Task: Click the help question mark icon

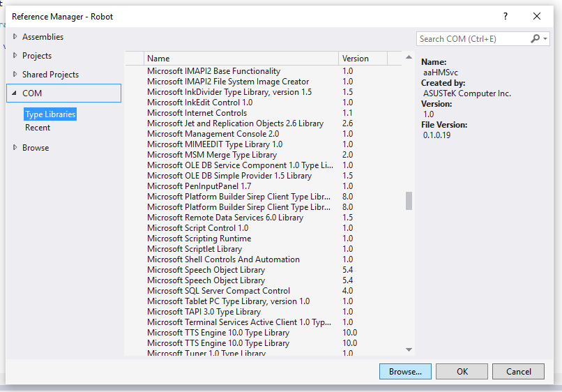Action: pyautogui.click(x=506, y=16)
